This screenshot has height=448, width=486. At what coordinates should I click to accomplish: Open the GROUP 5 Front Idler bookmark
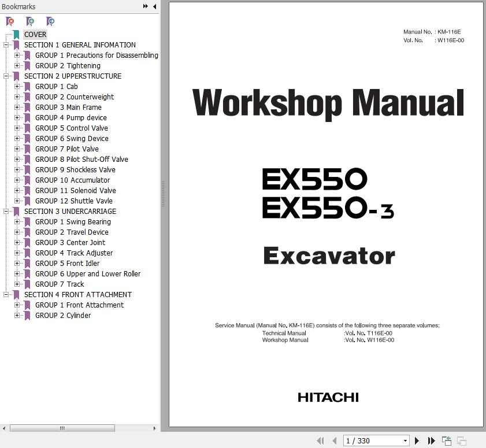pos(67,263)
